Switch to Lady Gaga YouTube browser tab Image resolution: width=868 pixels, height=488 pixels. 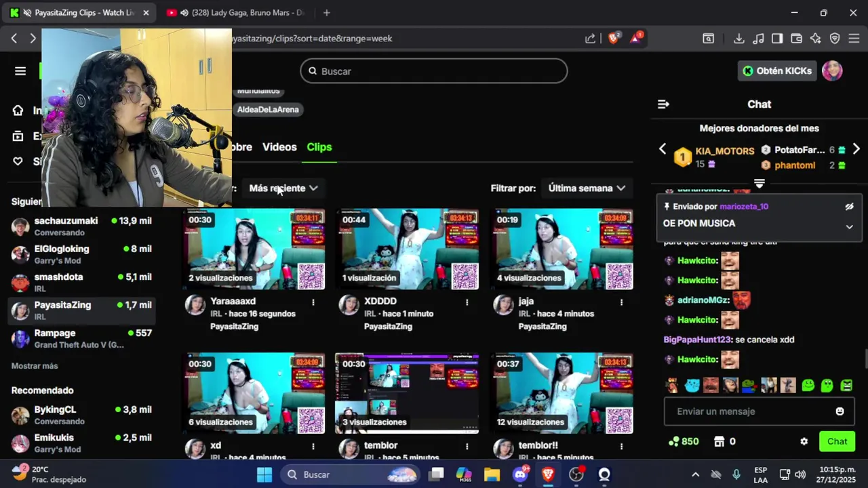coord(237,13)
